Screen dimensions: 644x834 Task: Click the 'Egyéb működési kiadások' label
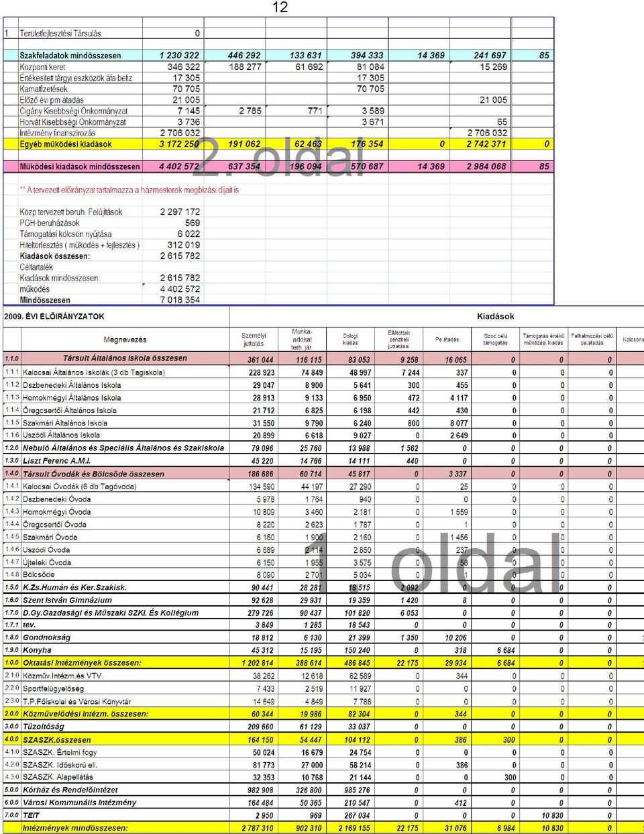point(66,144)
